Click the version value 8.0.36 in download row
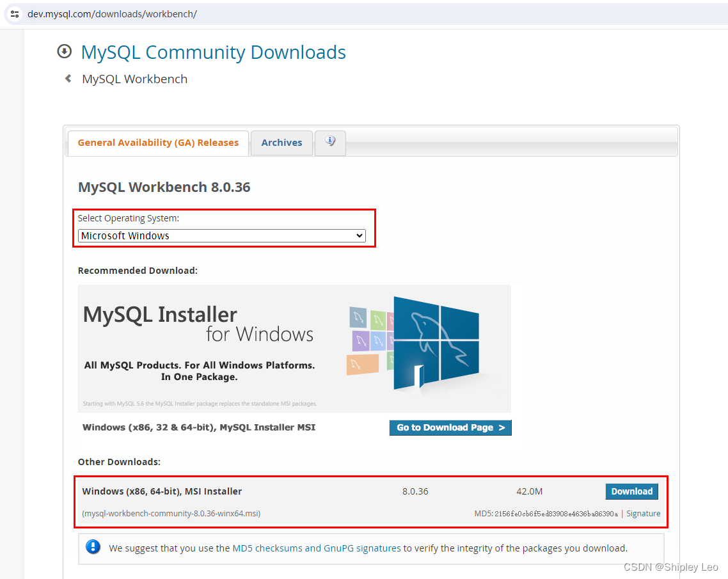Viewport: 728px width, 579px height. click(x=415, y=491)
